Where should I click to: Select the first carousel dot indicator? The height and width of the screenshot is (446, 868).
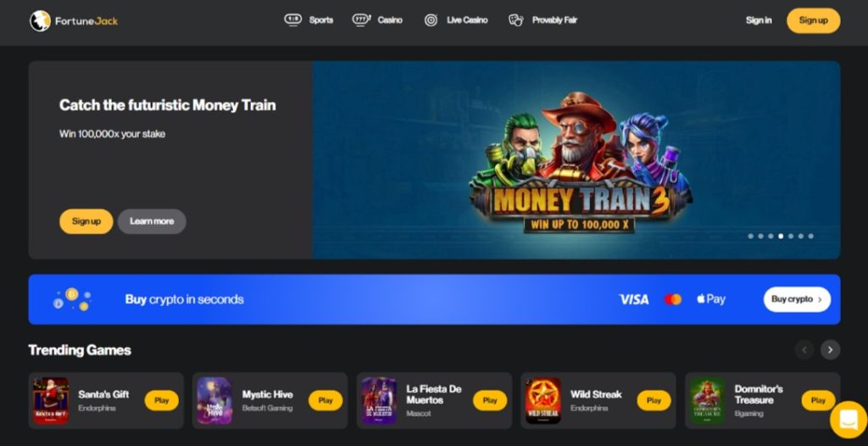pos(751,236)
